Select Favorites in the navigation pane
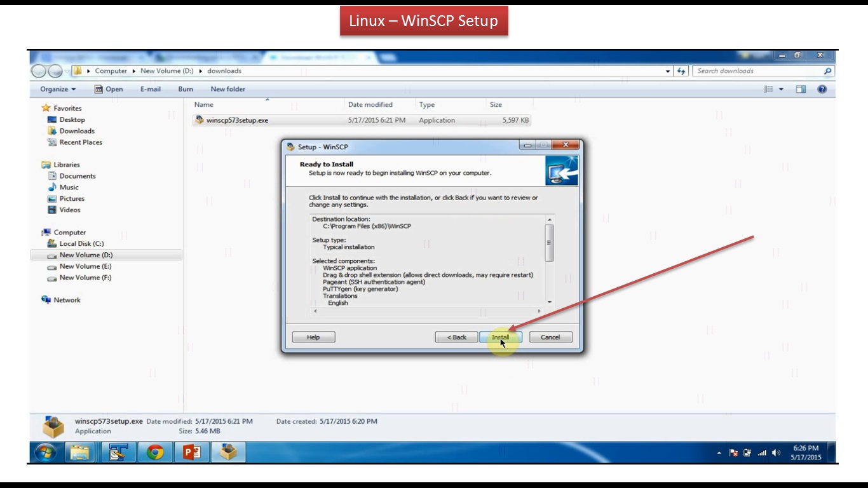 pos(67,108)
